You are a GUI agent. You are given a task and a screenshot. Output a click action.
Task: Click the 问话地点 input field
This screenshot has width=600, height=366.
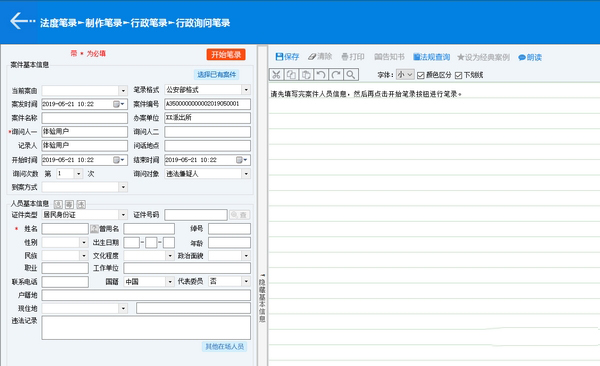pos(207,145)
